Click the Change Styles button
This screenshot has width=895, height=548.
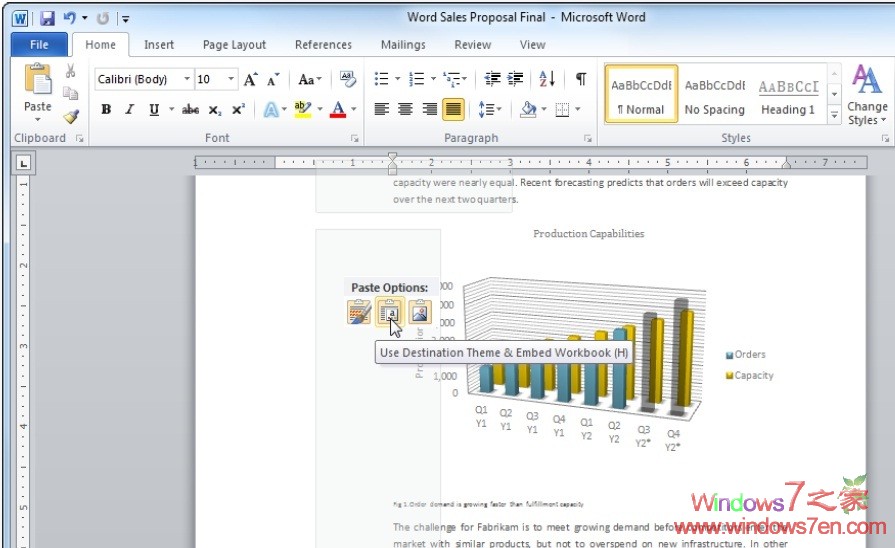[866, 95]
